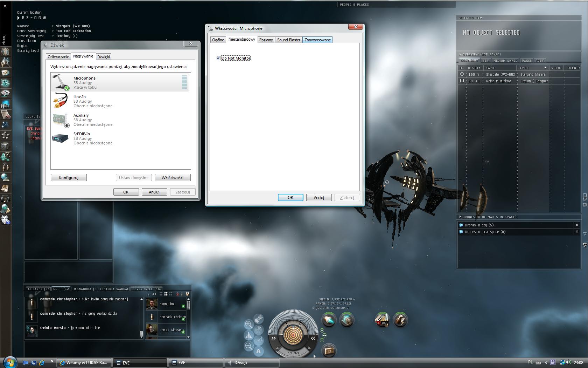Image resolution: width=588 pixels, height=368 pixels.
Task: Collapse the Overview (Not Saved) panel header
Action: coord(460,54)
